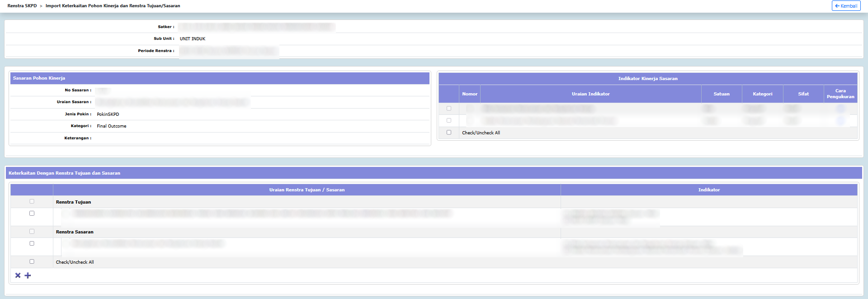Open the Renstra SKPD breadcrumb link
Viewport: 868px width, 299px height.
22,6
